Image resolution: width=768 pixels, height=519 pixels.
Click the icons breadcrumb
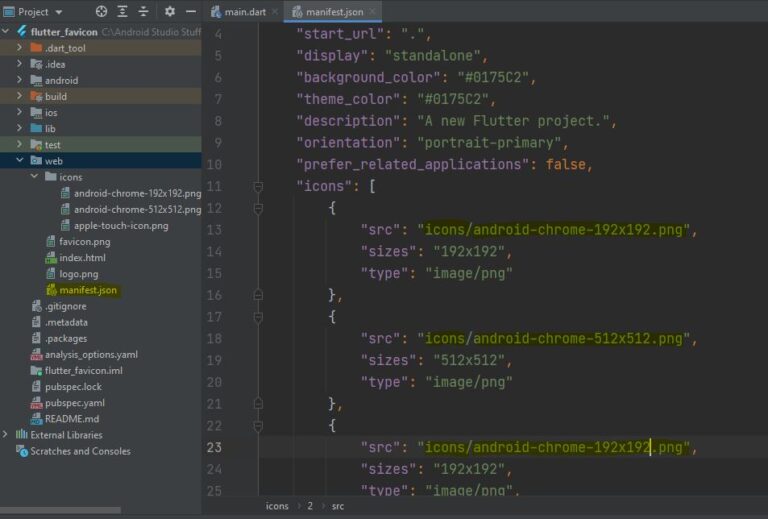coord(277,506)
